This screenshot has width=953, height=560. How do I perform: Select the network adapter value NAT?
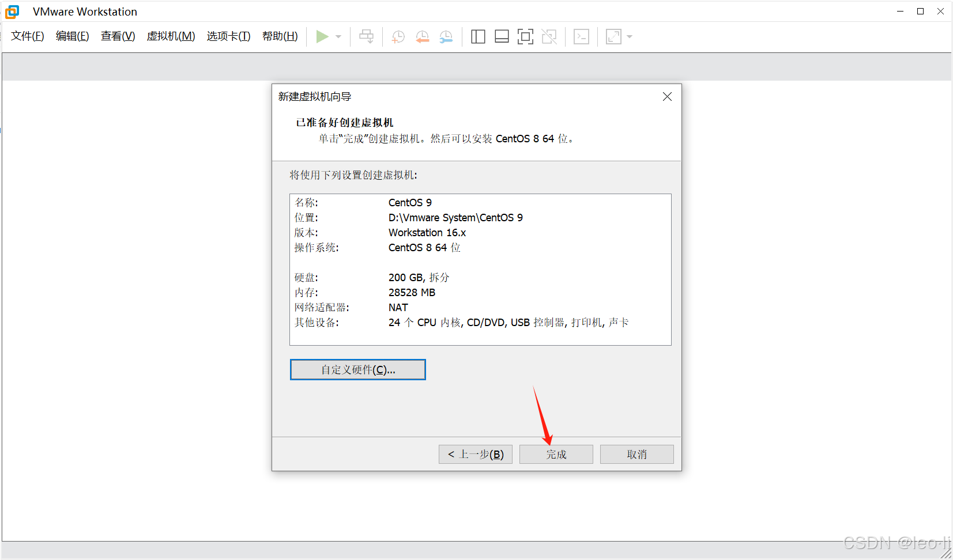pyautogui.click(x=398, y=308)
